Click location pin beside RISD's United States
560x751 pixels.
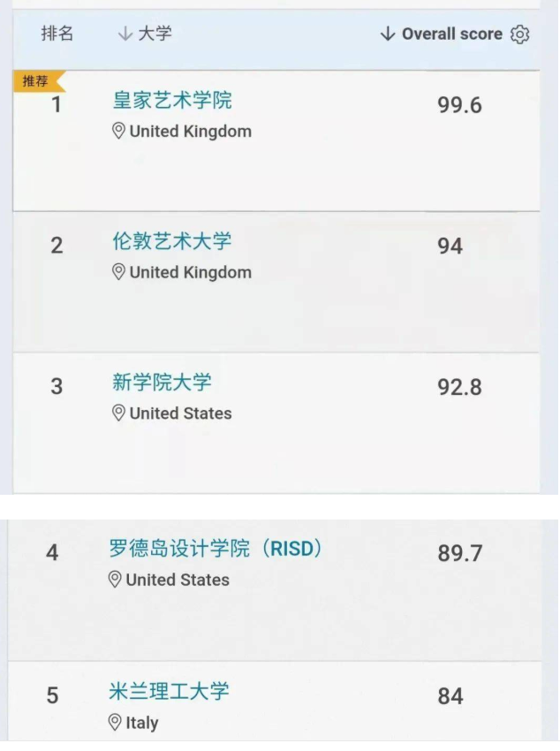pos(115,580)
